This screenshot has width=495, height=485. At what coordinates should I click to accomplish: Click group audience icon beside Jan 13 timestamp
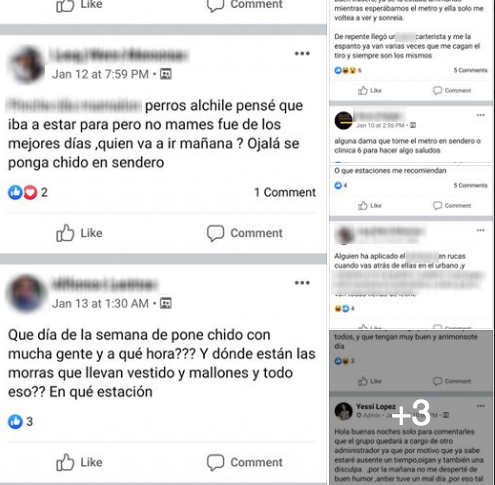coord(166,303)
